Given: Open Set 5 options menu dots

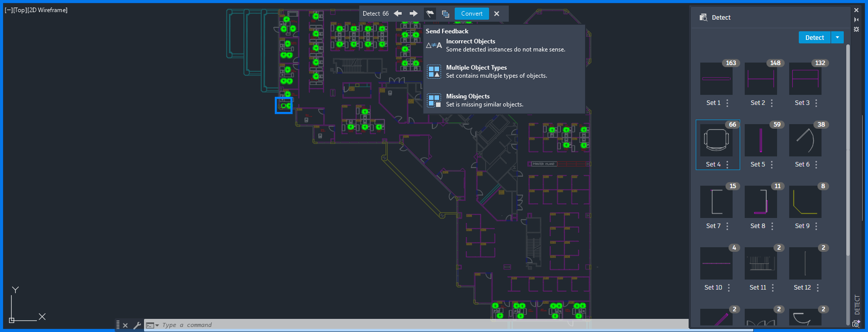Looking at the screenshot, I should pyautogui.click(x=772, y=164).
